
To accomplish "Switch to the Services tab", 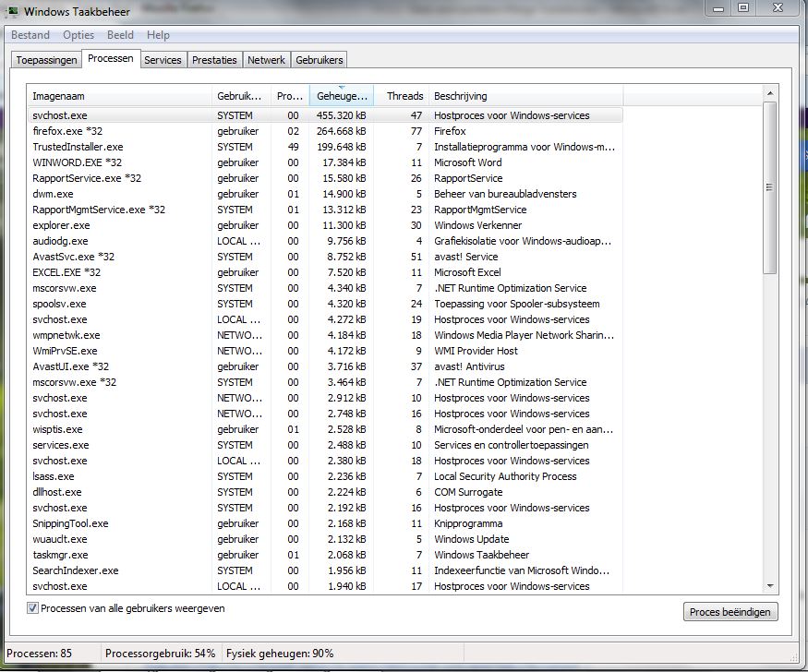I will coord(163,60).
